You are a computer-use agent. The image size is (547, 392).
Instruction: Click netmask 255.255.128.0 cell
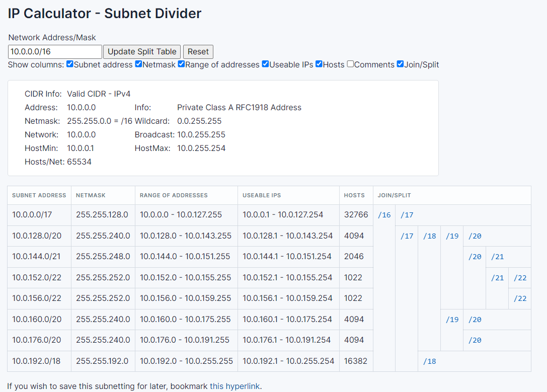coord(103,215)
